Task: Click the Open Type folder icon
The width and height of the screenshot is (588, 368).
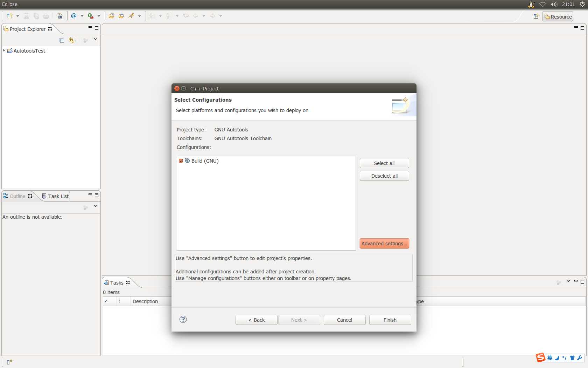Action: [111, 16]
